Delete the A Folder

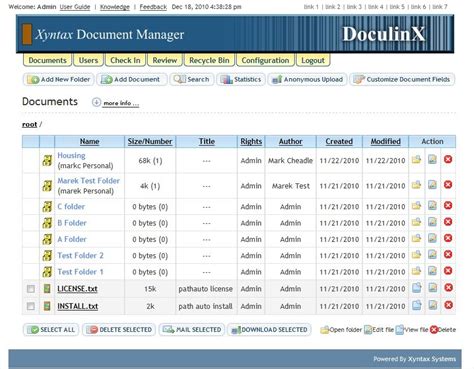448,238
